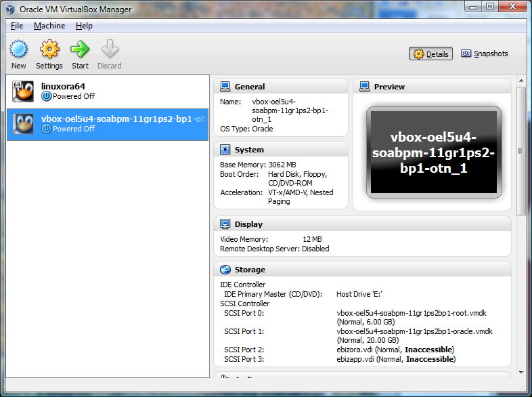Click the greyed Discard arrow icon

tap(110, 49)
